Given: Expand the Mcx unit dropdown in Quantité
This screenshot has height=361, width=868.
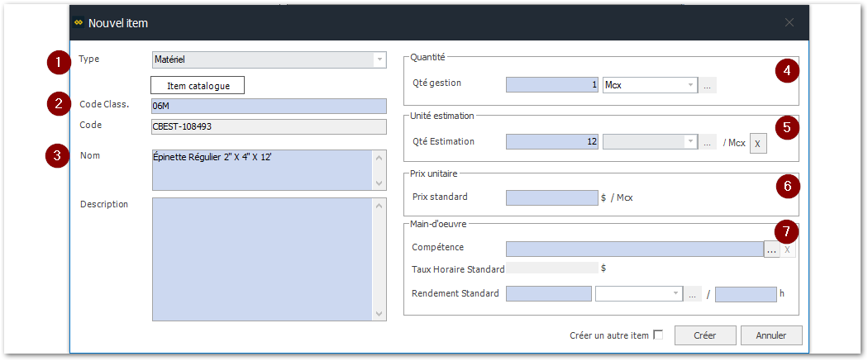Looking at the screenshot, I should (x=691, y=84).
